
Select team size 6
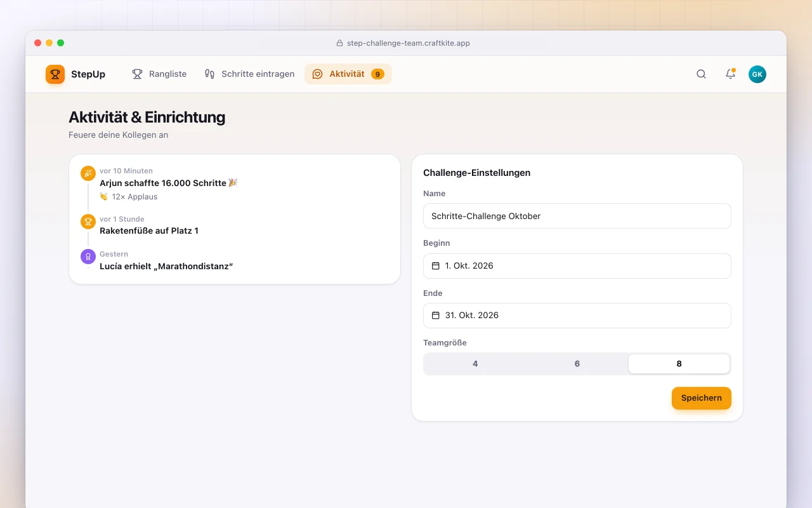(x=577, y=364)
